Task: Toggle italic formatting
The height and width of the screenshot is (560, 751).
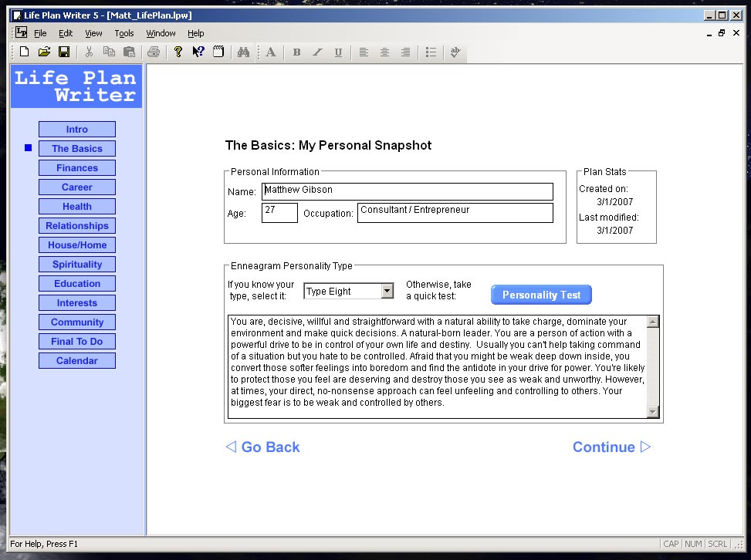Action: [317, 52]
